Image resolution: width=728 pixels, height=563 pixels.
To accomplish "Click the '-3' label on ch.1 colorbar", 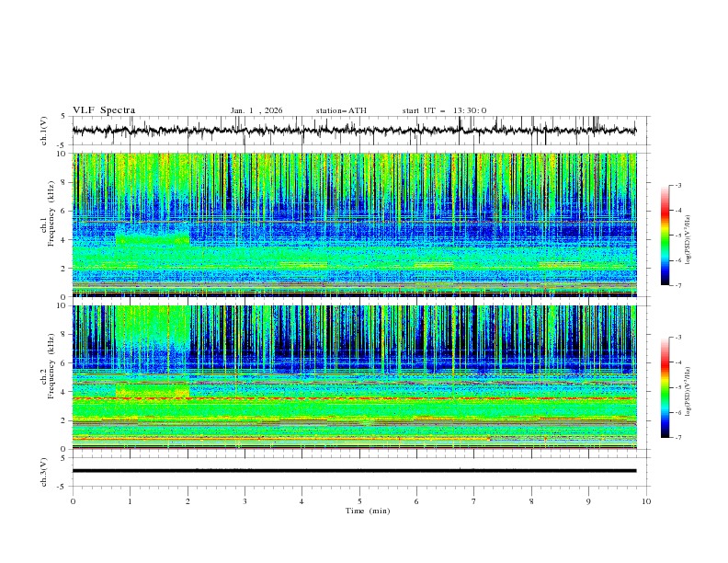I will [x=677, y=185].
